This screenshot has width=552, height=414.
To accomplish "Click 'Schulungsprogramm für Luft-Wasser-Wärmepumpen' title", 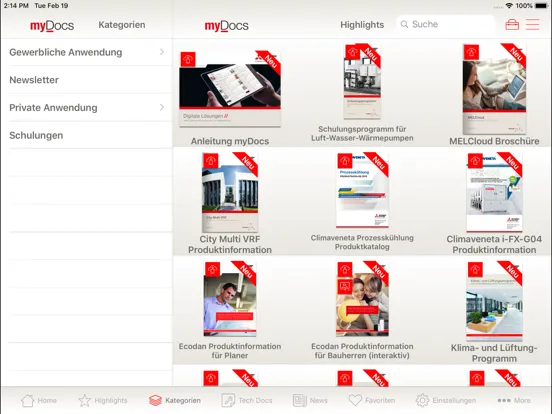I will point(362,133).
